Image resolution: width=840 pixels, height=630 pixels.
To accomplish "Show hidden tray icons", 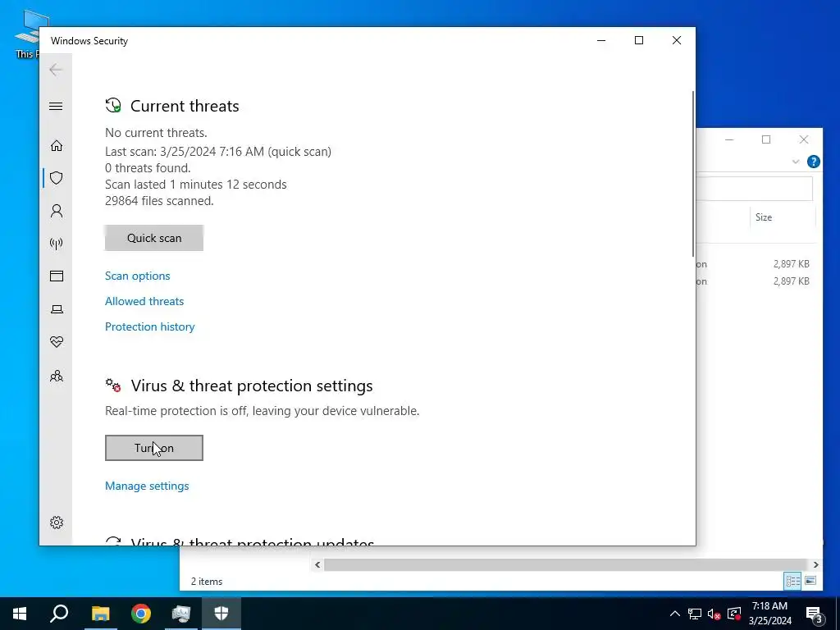I will pyautogui.click(x=675, y=614).
